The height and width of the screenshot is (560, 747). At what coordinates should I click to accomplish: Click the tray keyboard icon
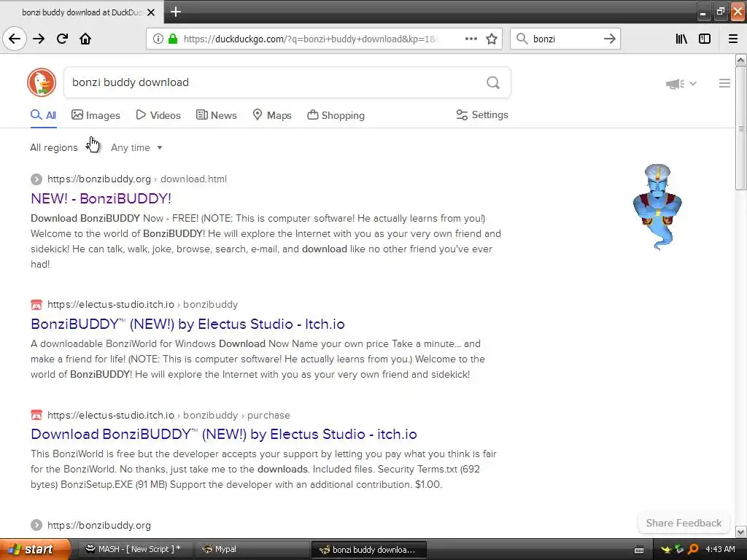point(639,550)
